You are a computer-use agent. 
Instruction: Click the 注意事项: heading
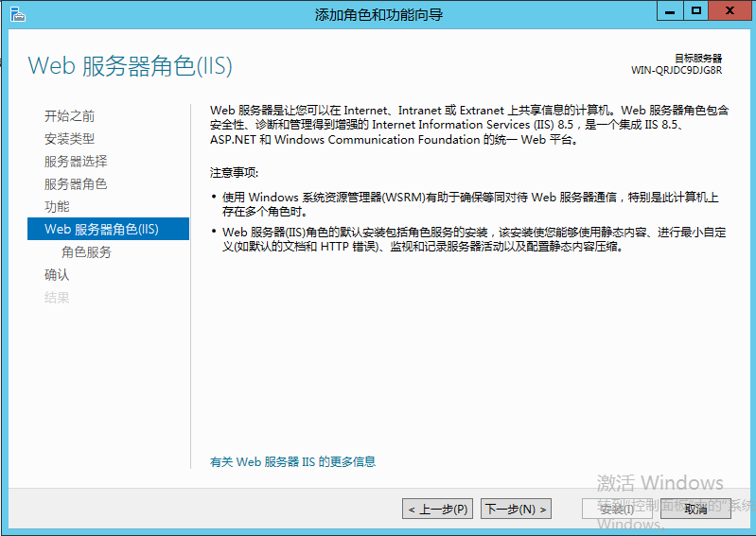(235, 173)
